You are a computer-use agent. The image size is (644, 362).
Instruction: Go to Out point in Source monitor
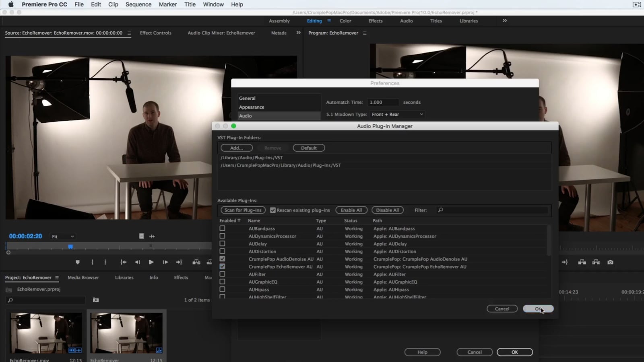point(179,262)
